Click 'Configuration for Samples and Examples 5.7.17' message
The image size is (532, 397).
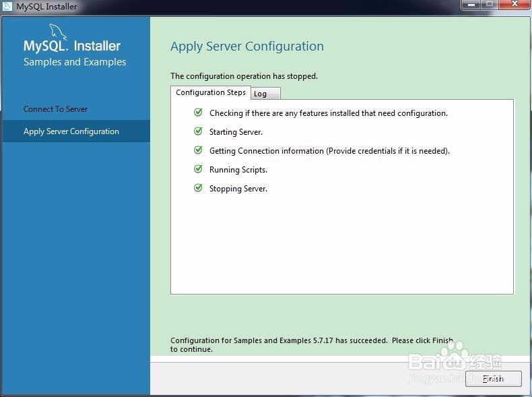tap(312, 344)
